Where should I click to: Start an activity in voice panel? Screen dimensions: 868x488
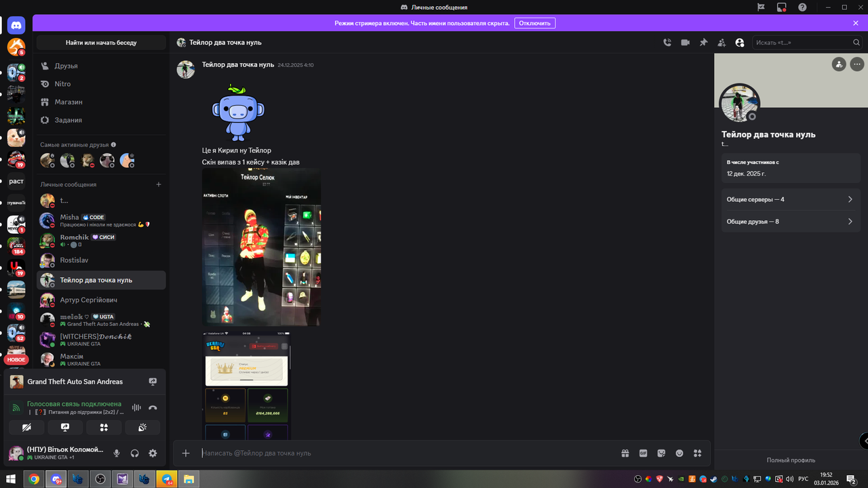[104, 428]
